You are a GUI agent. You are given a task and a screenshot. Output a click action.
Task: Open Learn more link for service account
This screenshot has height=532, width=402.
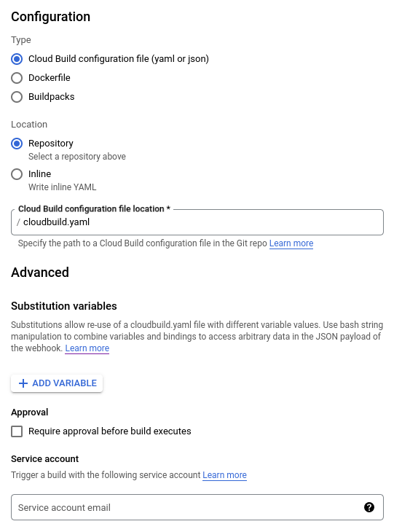pyautogui.click(x=224, y=475)
